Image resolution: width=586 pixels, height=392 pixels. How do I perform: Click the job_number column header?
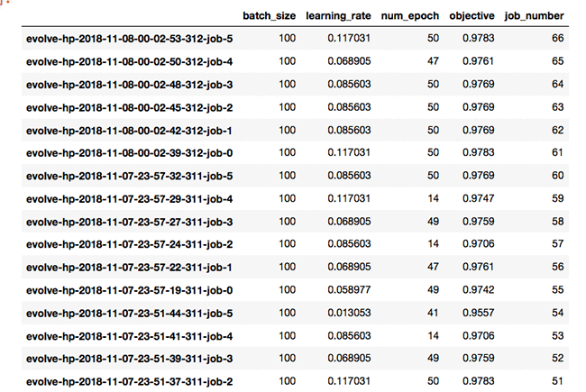(534, 15)
